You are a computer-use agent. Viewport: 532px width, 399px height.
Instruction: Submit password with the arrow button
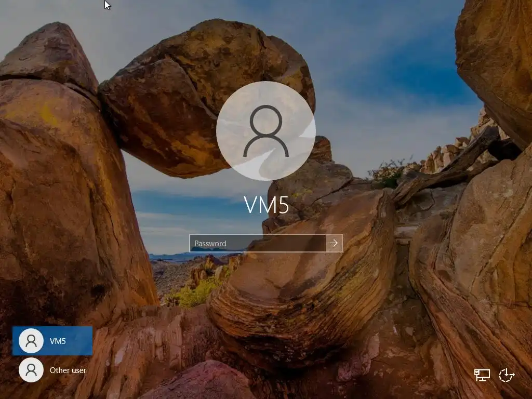[334, 243]
